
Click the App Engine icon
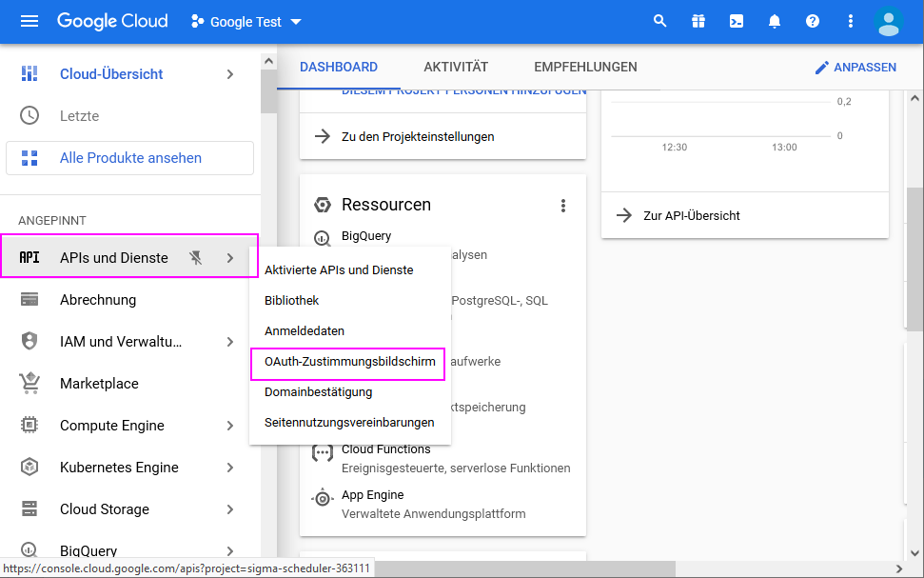(323, 498)
